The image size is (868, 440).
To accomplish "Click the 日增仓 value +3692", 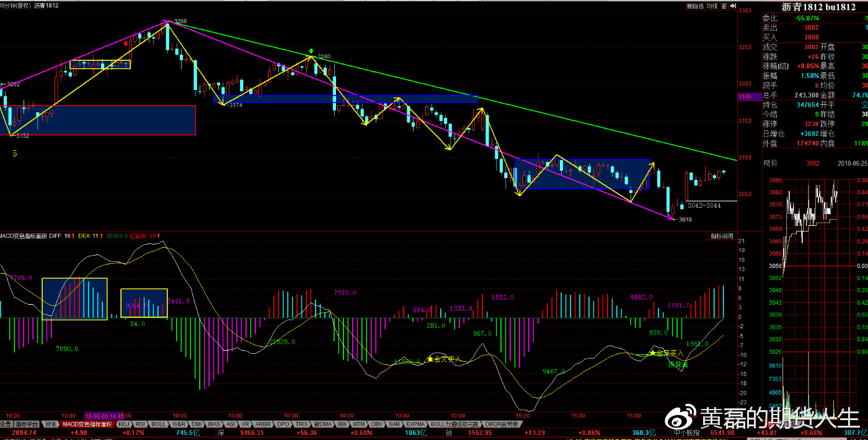I will pos(809,133).
